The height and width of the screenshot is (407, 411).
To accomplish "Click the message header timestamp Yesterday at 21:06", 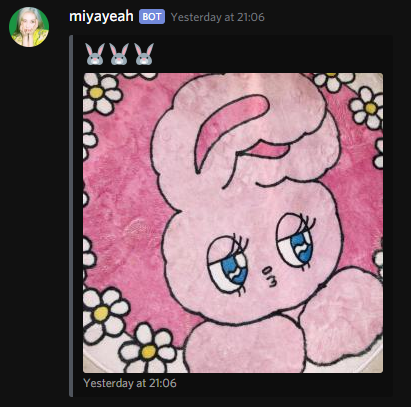I will (x=218, y=17).
